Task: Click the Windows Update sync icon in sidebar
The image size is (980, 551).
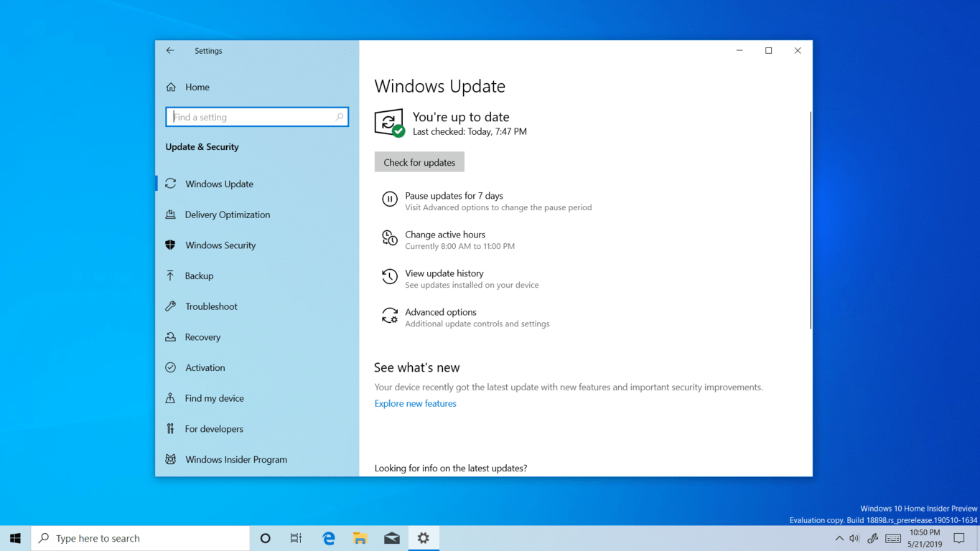Action: pos(171,184)
